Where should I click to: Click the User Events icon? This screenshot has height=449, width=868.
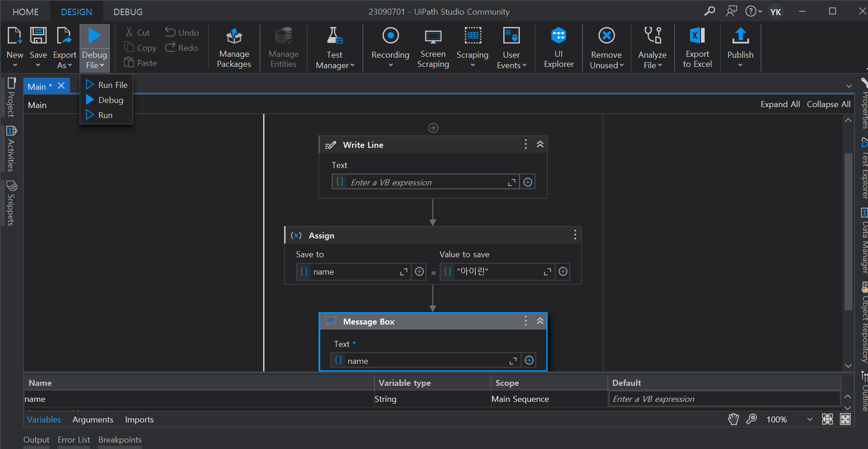[511, 36]
